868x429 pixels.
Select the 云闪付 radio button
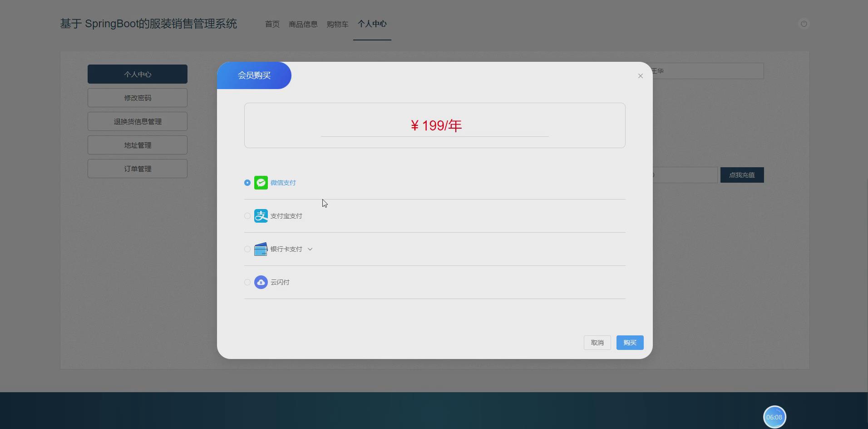[247, 282]
